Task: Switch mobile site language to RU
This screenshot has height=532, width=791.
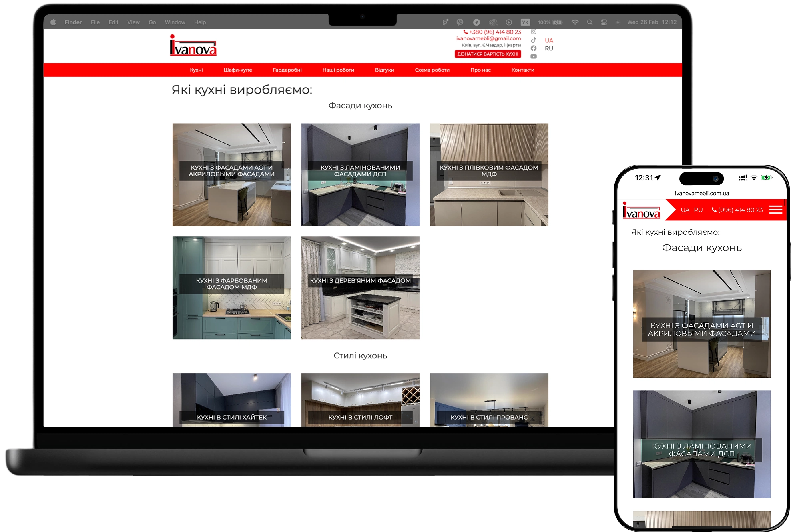Action: (x=698, y=210)
